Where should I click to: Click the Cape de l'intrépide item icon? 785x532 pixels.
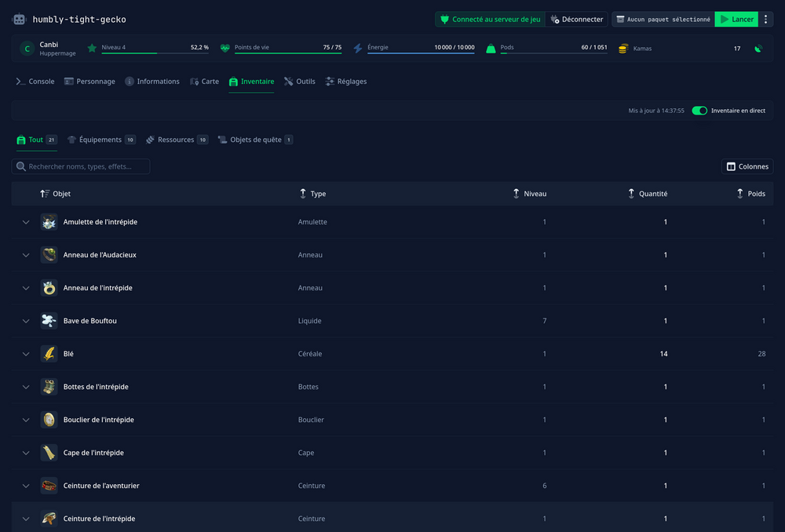coord(49,453)
